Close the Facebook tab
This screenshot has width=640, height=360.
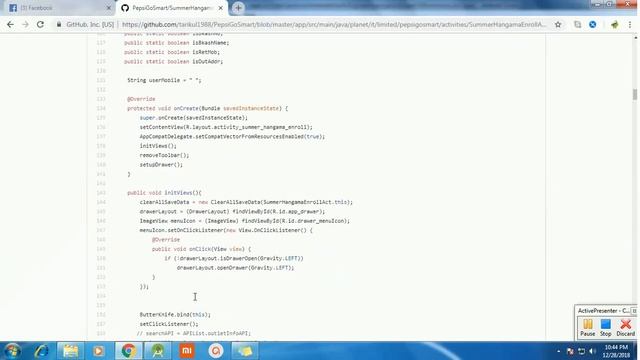109,8
